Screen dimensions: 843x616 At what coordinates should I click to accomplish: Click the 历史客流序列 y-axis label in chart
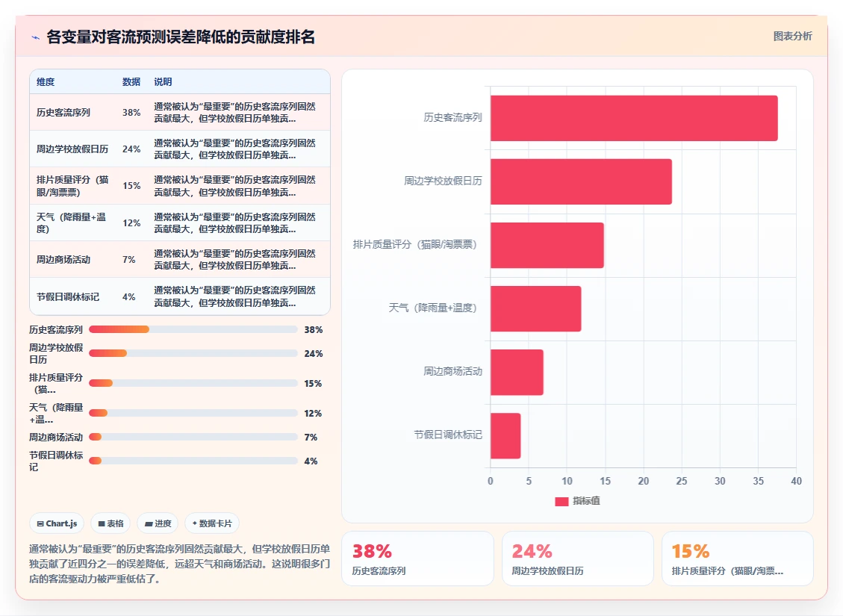point(452,117)
